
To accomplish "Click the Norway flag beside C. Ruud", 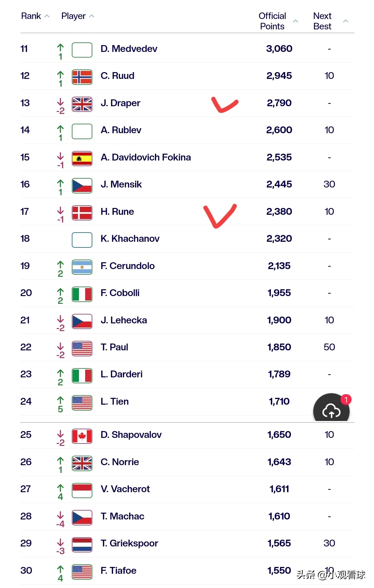I will point(82,77).
